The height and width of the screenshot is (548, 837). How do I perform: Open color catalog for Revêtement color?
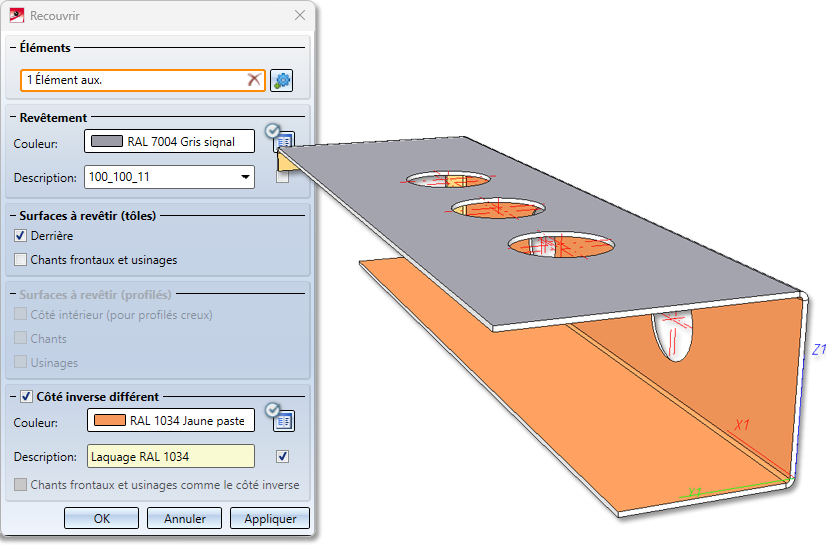click(283, 141)
